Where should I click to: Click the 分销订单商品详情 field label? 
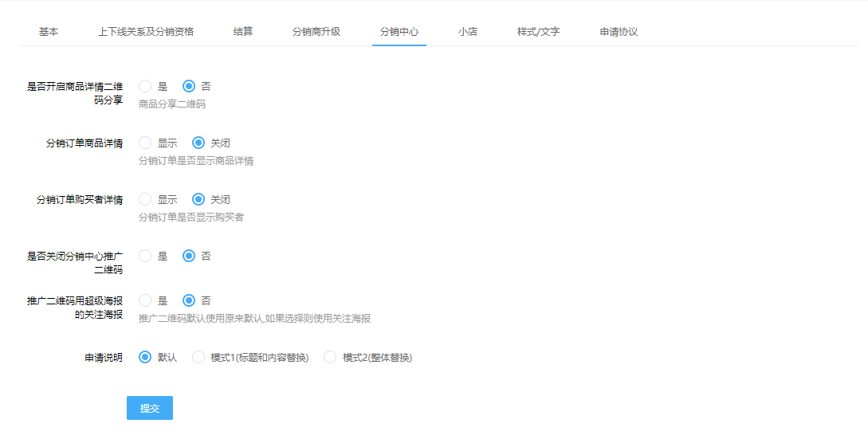coord(84,143)
